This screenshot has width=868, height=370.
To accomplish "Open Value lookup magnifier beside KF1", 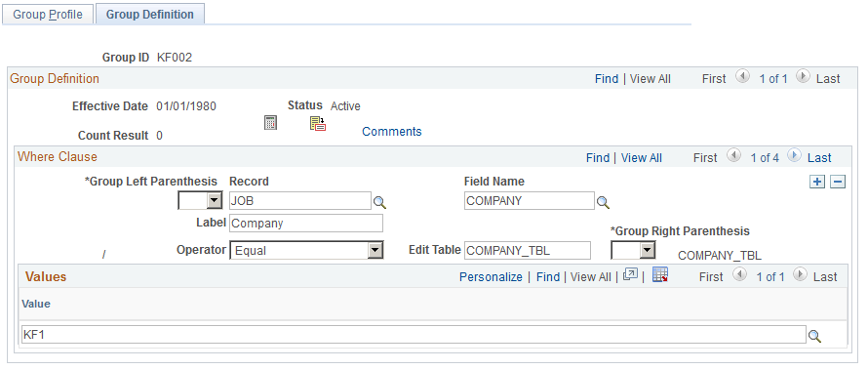I will (814, 336).
